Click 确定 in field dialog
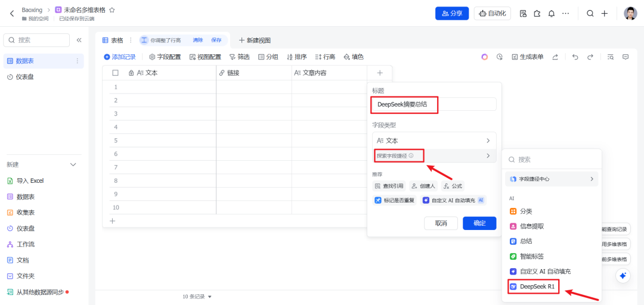 479,223
